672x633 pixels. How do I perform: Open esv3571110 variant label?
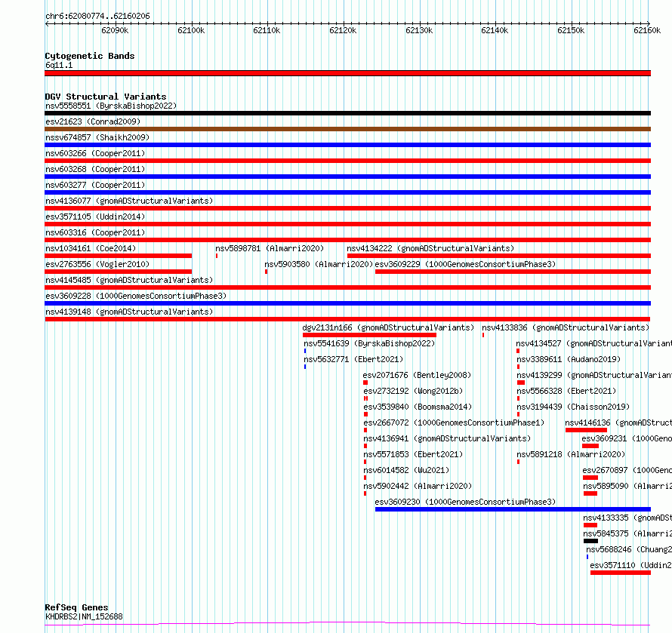631,565
